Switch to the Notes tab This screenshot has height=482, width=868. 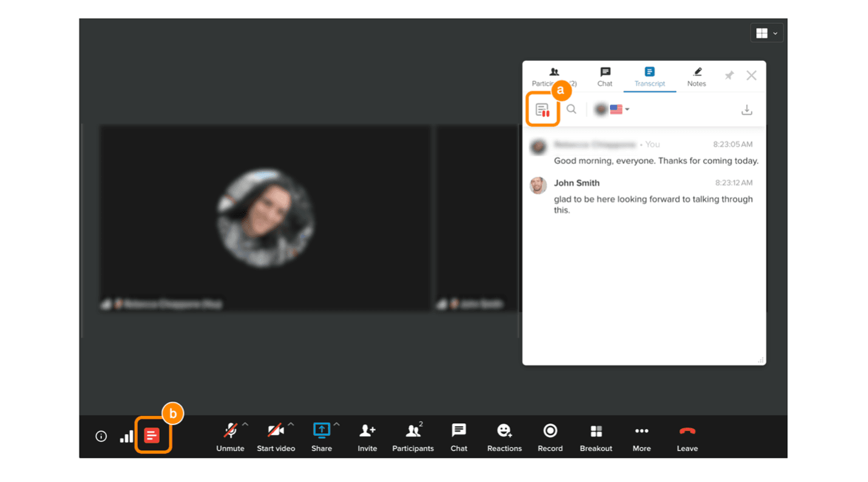pos(696,76)
